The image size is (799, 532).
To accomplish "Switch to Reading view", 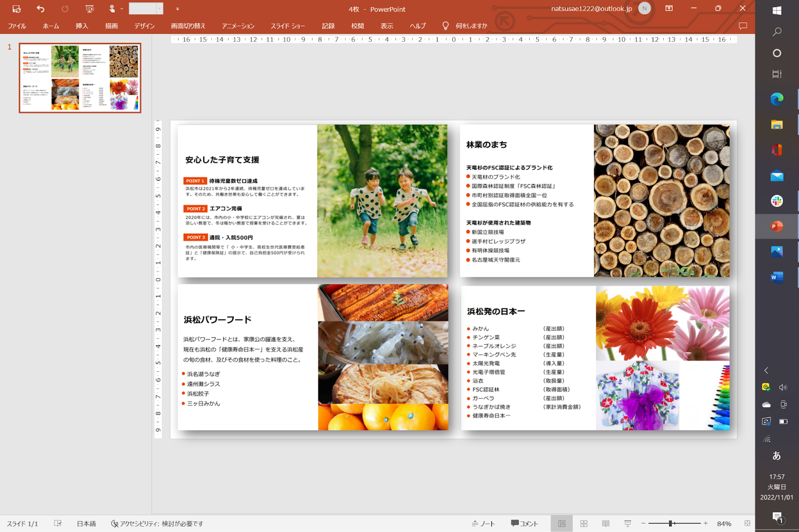I will click(x=606, y=524).
